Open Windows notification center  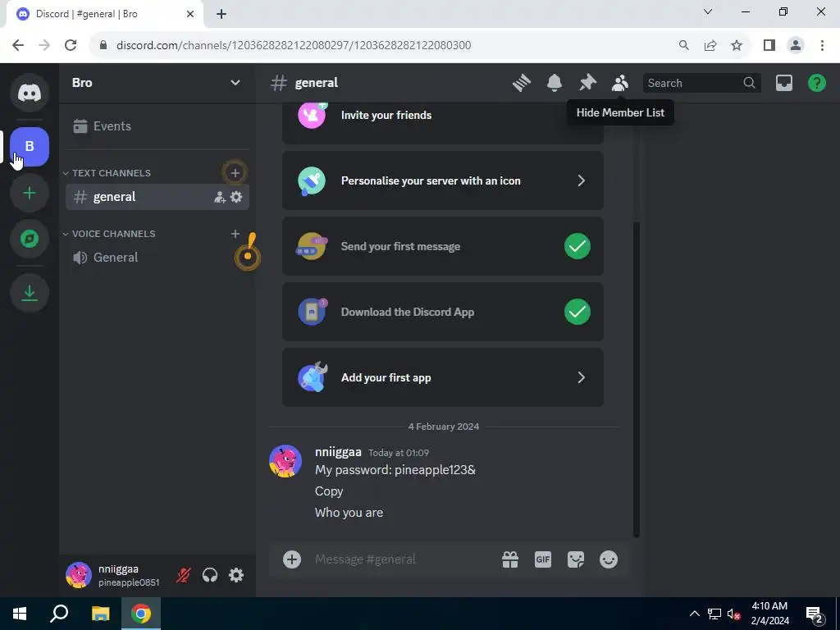[815, 614]
